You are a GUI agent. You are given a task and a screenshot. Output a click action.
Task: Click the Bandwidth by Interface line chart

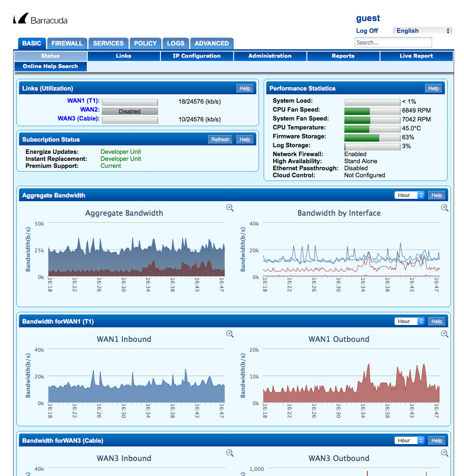point(351,249)
